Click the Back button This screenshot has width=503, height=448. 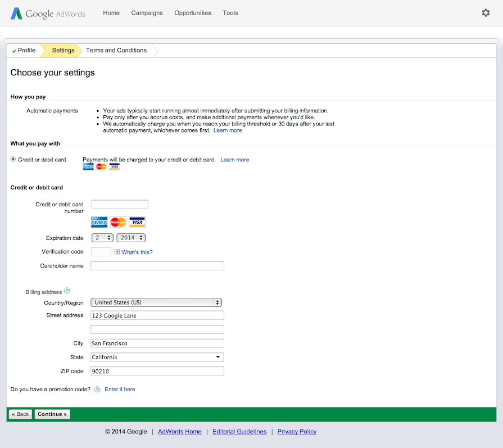click(x=20, y=414)
